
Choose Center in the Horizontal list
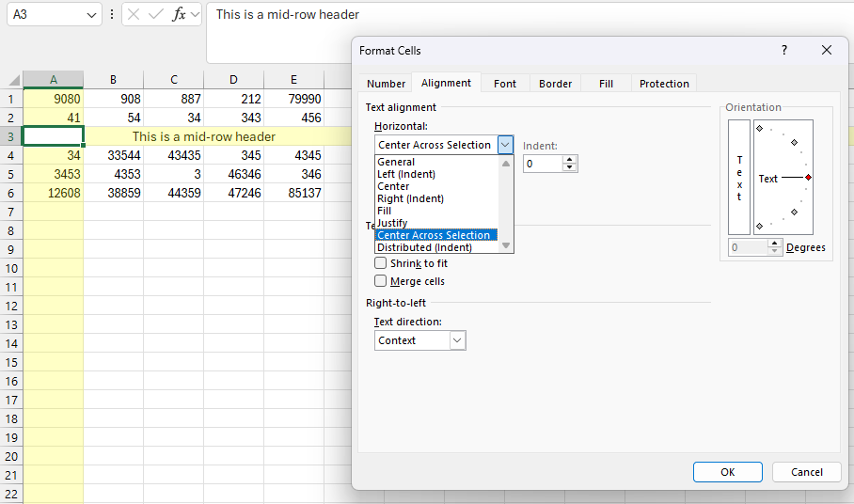tap(436, 186)
